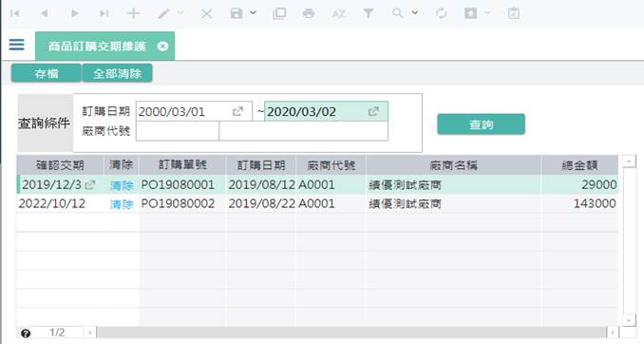644x344 pixels.
Task: Open date picker for 2000/03/01 field
Action: coord(237,111)
